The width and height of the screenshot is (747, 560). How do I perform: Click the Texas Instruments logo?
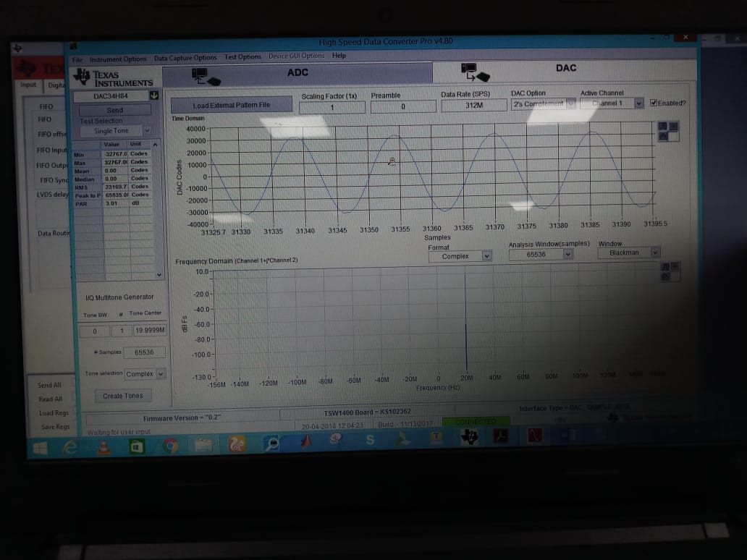114,77
